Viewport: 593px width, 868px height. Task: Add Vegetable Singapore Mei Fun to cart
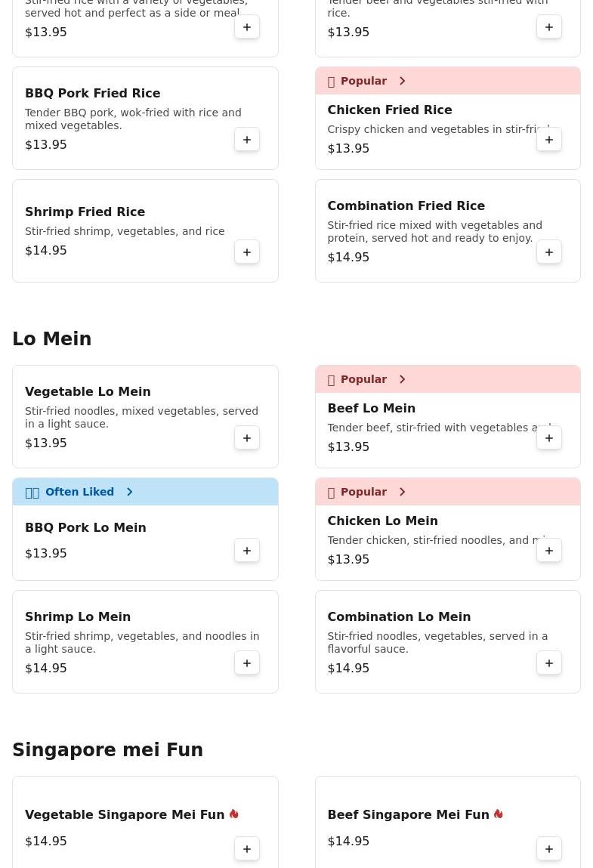pos(247,849)
